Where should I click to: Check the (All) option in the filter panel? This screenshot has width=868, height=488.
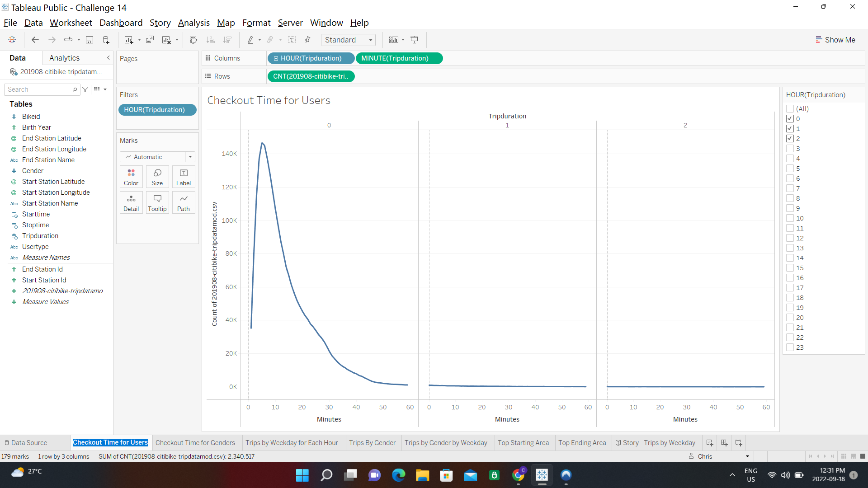[x=789, y=108]
